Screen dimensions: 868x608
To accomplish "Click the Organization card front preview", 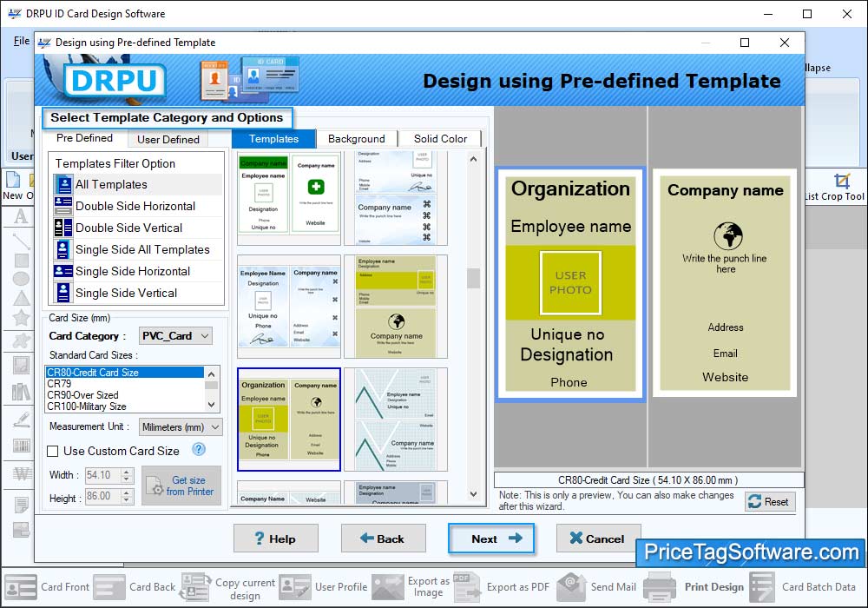I will 570,284.
